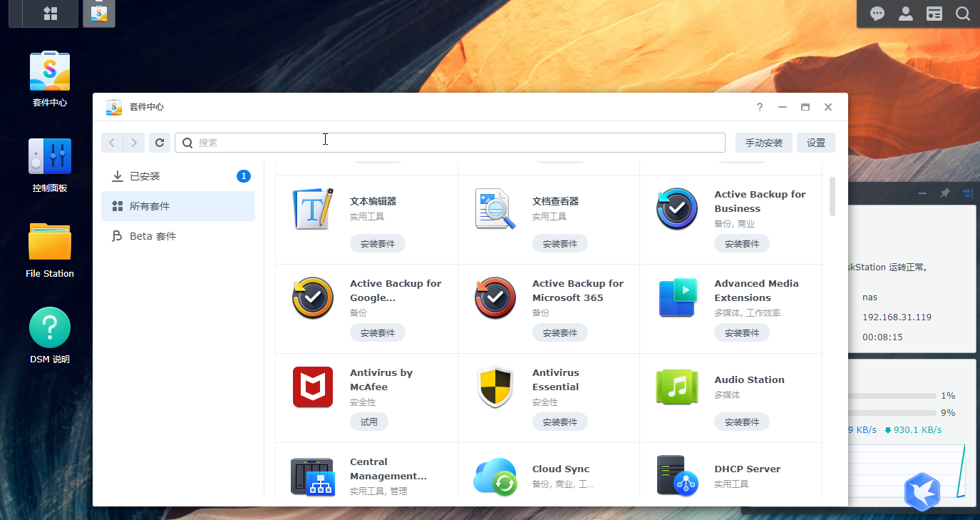Click the installed count badge 1
The image size is (980, 520).
[244, 176]
